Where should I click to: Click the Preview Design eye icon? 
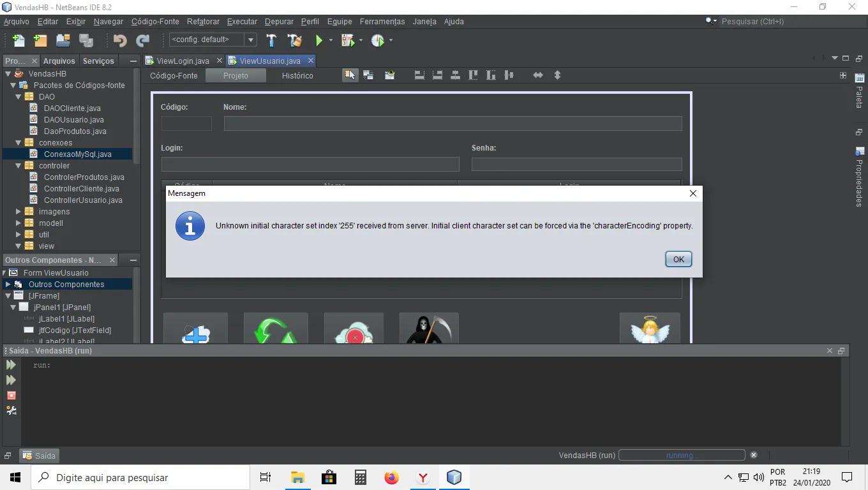(389, 75)
